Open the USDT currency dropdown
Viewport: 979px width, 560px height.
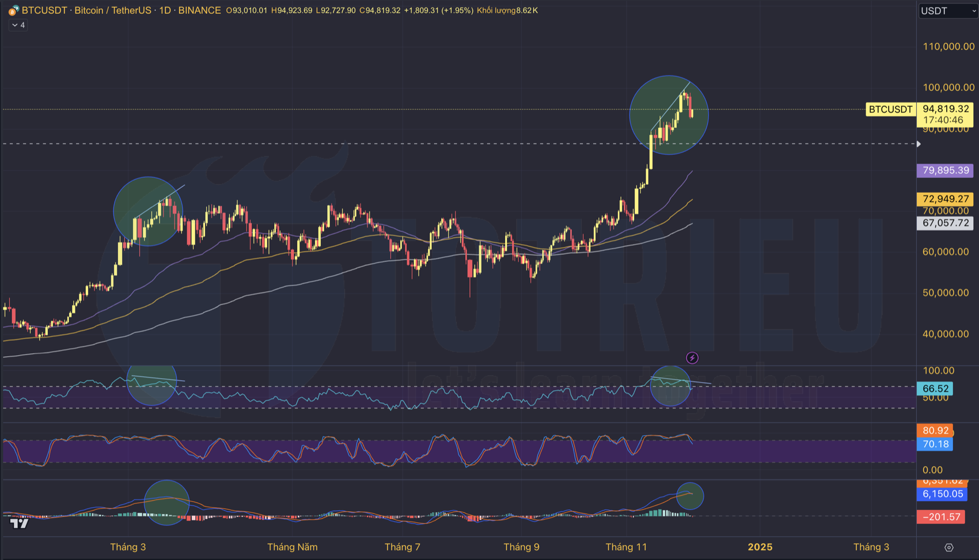pos(948,11)
